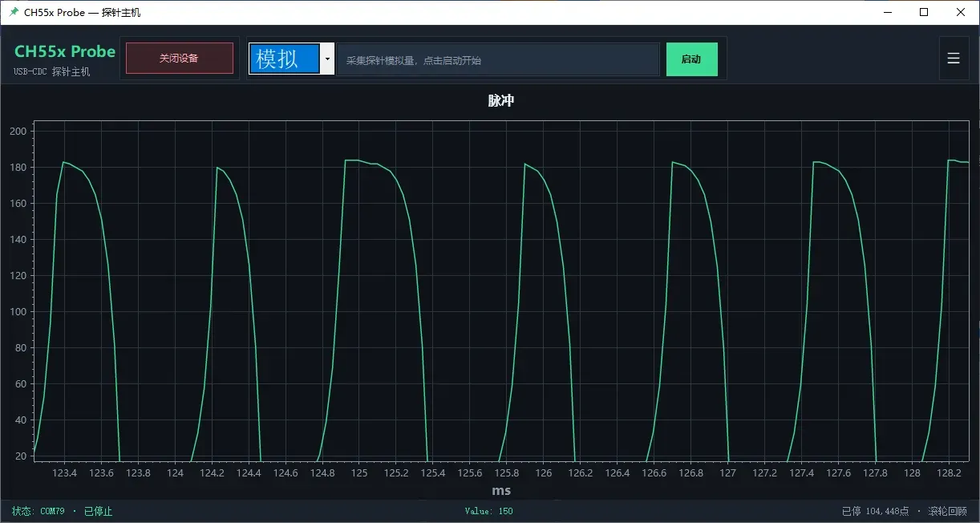Maximize the CH55x Probe window
This screenshot has height=523, width=980.
pos(924,12)
